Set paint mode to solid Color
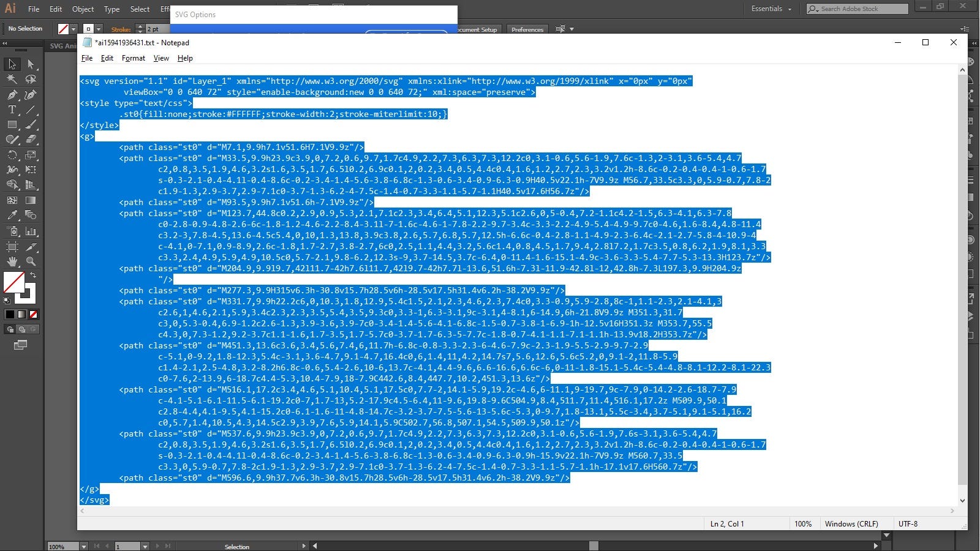980x551 pixels. [x=10, y=315]
